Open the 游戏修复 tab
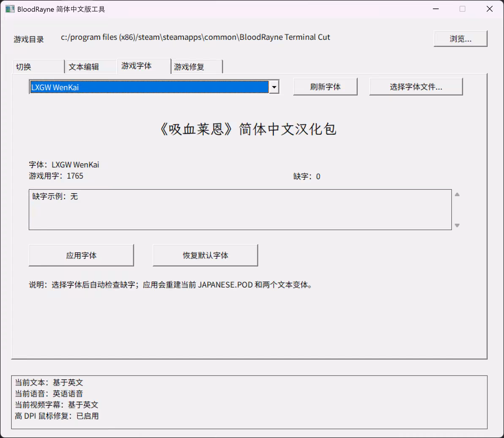Image resolution: width=504 pixels, height=438 pixels. [x=196, y=67]
